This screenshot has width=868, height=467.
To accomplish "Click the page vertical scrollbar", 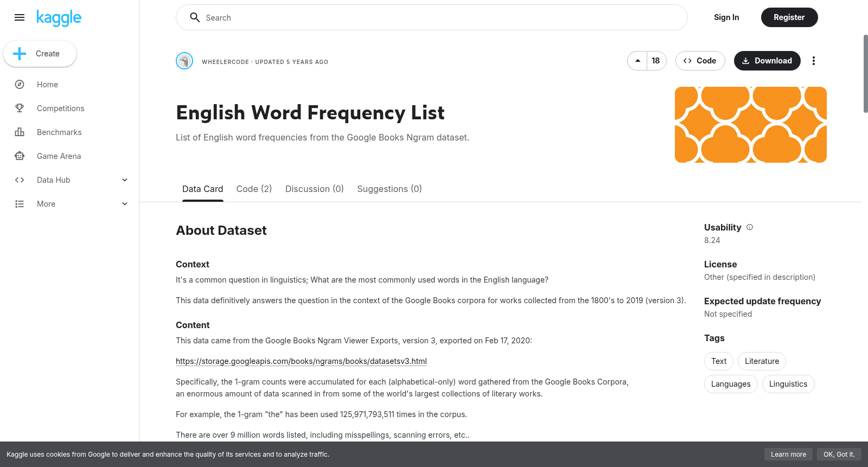I will pyautogui.click(x=865, y=74).
